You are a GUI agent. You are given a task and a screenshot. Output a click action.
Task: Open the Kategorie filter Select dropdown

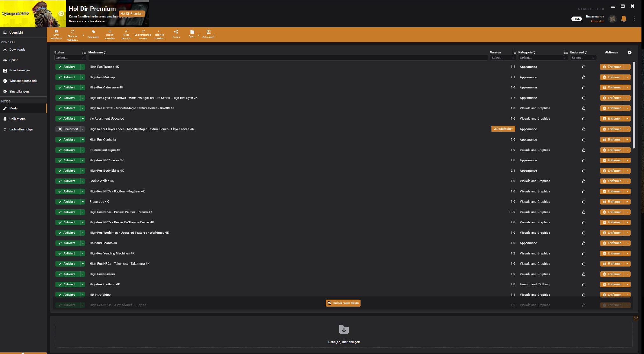pyautogui.click(x=542, y=58)
